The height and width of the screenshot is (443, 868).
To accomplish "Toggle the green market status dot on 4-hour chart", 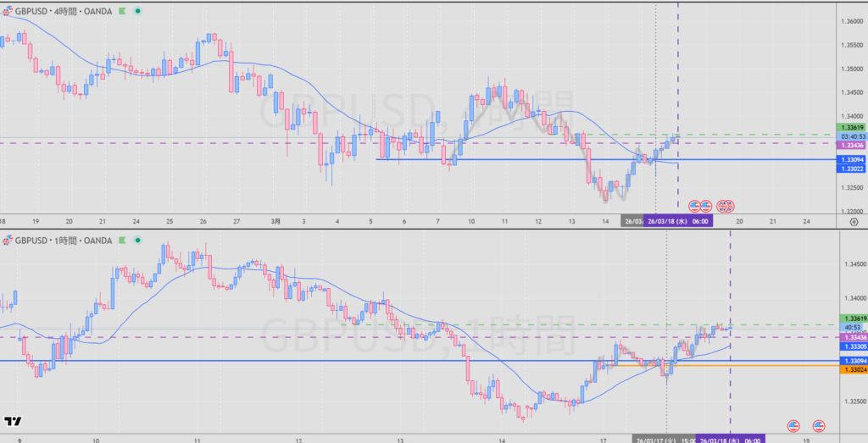I will point(138,10).
